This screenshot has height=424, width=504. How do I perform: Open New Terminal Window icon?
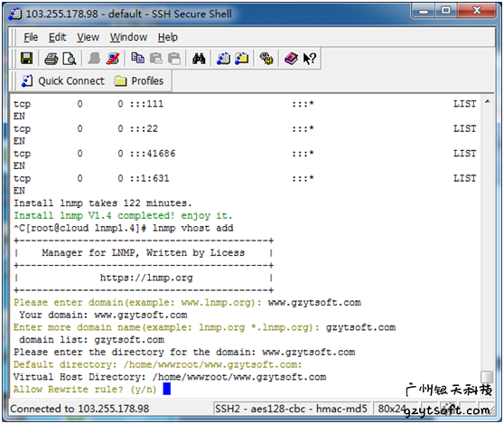[223, 59]
